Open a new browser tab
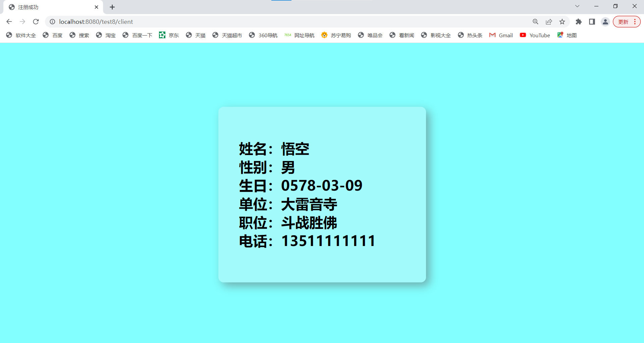Image resolution: width=644 pixels, height=343 pixels. pyautogui.click(x=112, y=7)
